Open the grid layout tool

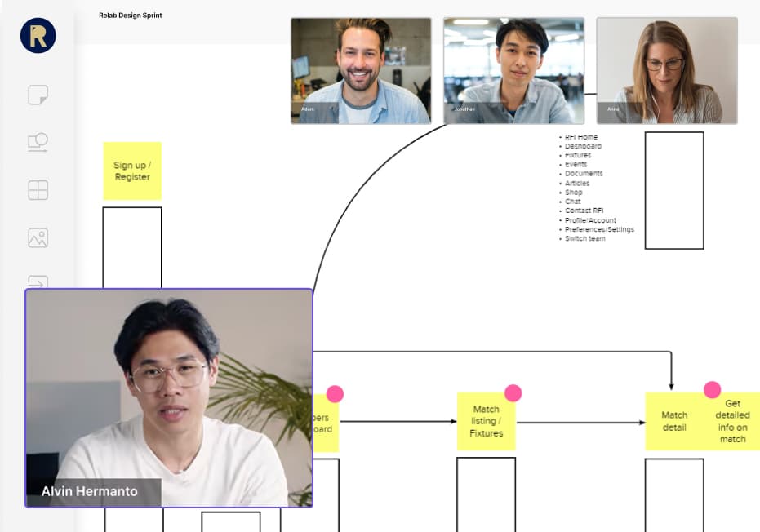click(38, 190)
